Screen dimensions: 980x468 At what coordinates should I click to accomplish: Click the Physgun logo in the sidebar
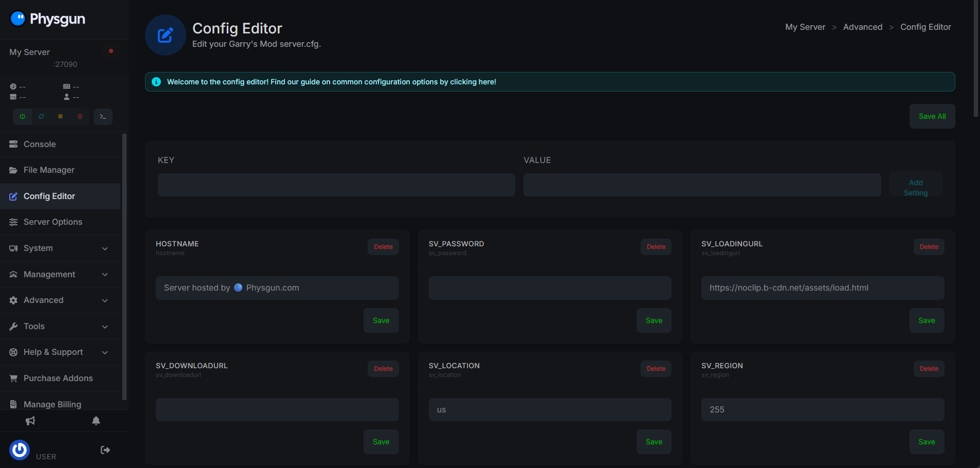coord(48,19)
